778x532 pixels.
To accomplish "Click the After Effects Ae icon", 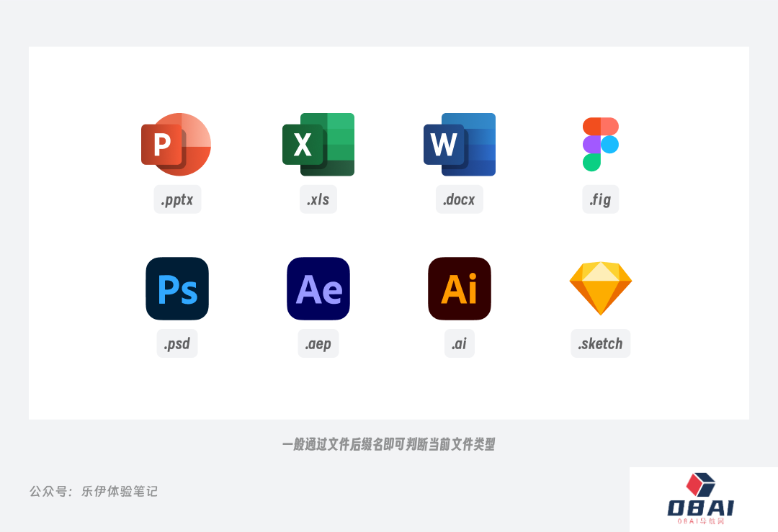I will tap(318, 289).
